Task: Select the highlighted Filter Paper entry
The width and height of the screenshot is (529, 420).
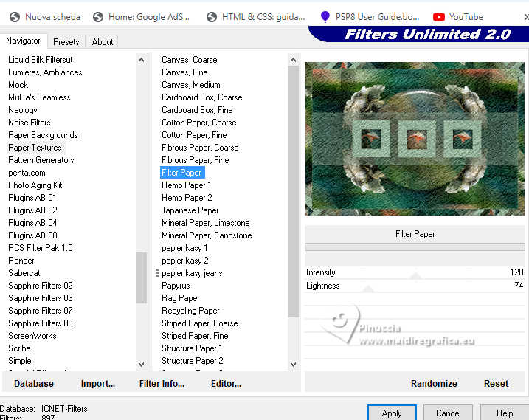Action: tap(181, 173)
